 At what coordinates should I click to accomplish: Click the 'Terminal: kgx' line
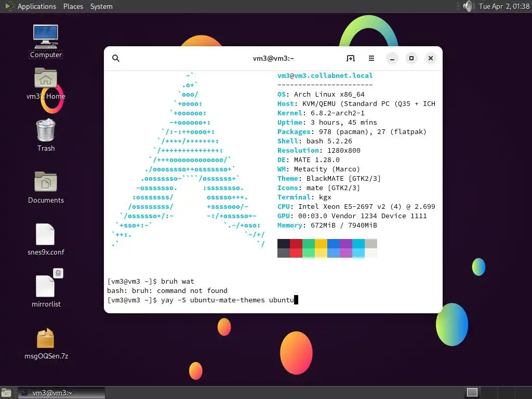point(304,197)
